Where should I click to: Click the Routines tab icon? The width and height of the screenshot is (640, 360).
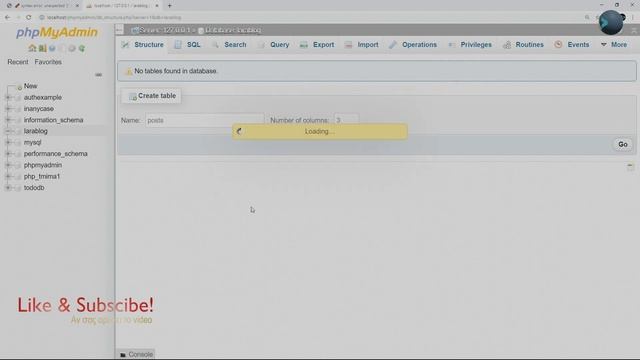pyautogui.click(x=507, y=44)
